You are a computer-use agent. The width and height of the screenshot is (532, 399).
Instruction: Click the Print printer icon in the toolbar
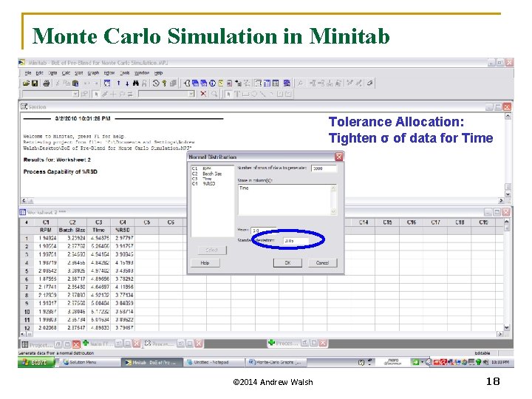tap(47, 83)
